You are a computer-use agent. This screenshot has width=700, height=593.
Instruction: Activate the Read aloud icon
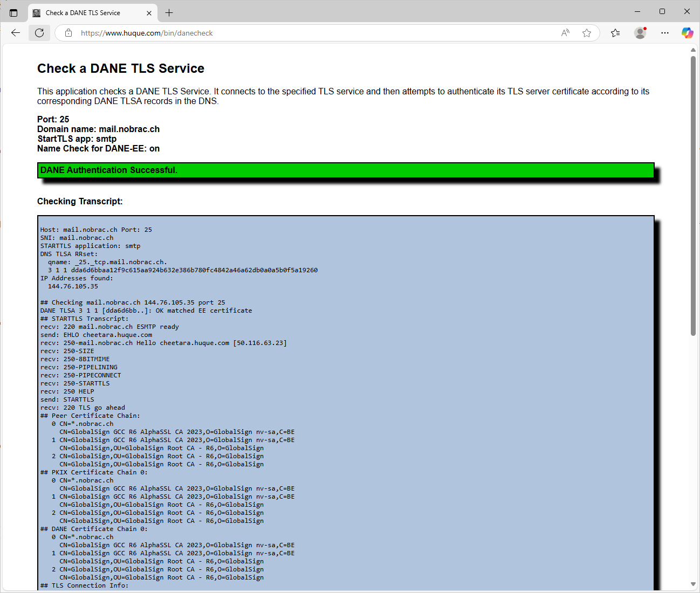[565, 33]
